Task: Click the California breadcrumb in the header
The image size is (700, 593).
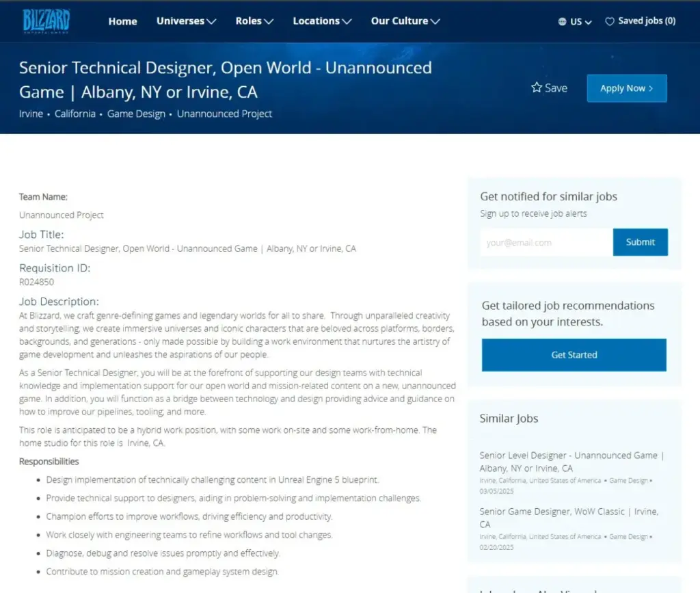Action: [x=75, y=114]
